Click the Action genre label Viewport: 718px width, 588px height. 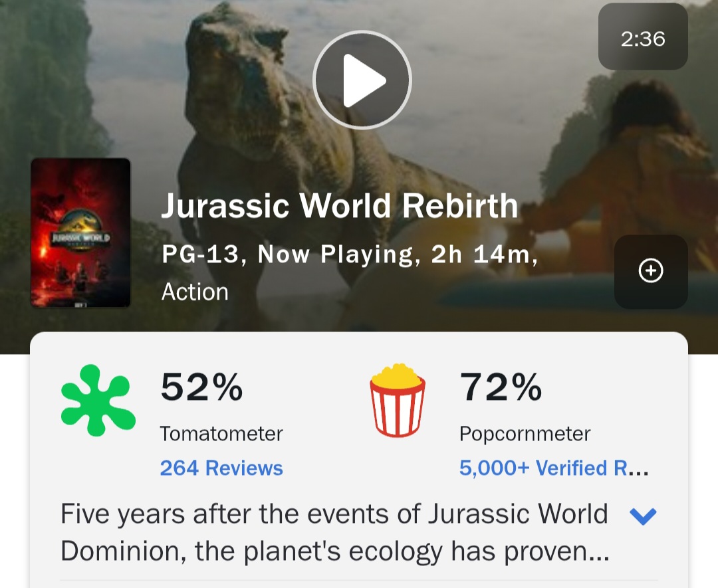(195, 292)
